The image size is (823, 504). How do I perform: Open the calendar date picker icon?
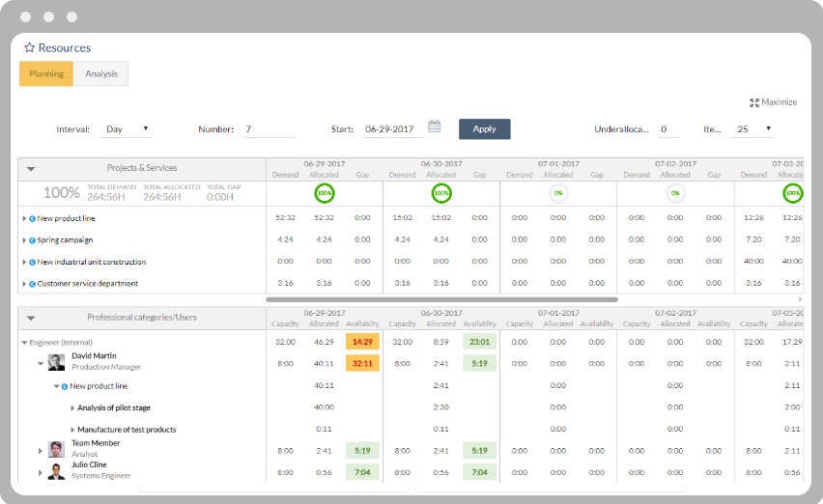click(435, 126)
